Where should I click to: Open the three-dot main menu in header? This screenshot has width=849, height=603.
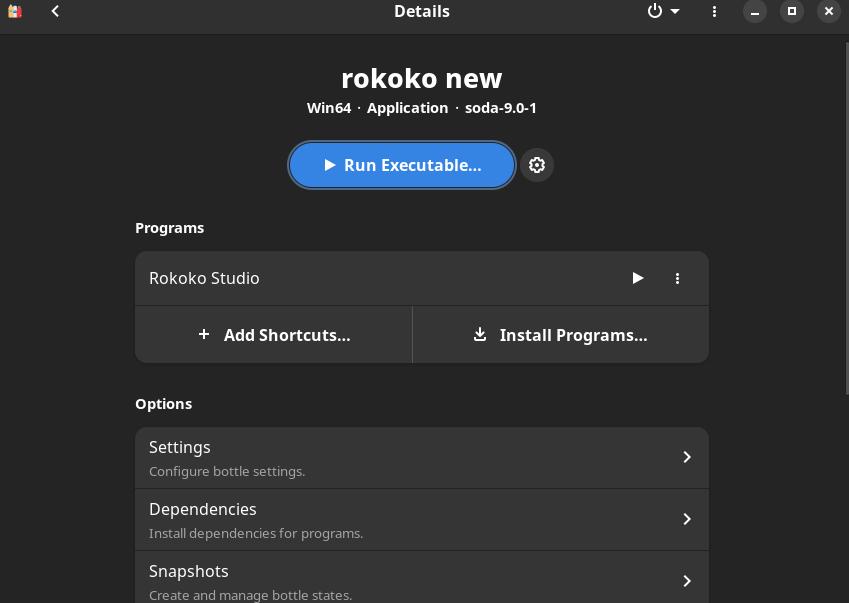click(714, 11)
